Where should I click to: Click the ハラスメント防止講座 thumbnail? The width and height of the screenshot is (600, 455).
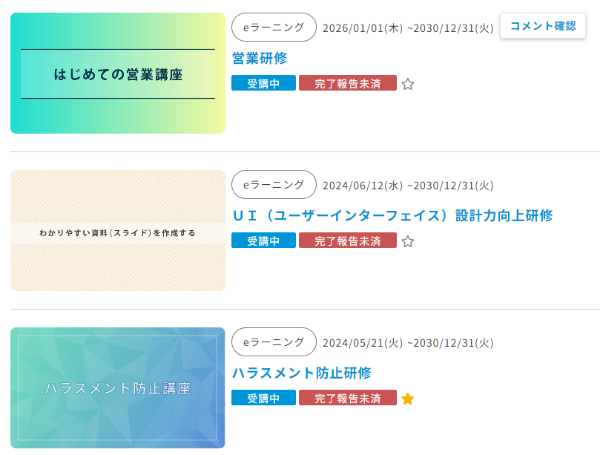pyautogui.click(x=118, y=388)
